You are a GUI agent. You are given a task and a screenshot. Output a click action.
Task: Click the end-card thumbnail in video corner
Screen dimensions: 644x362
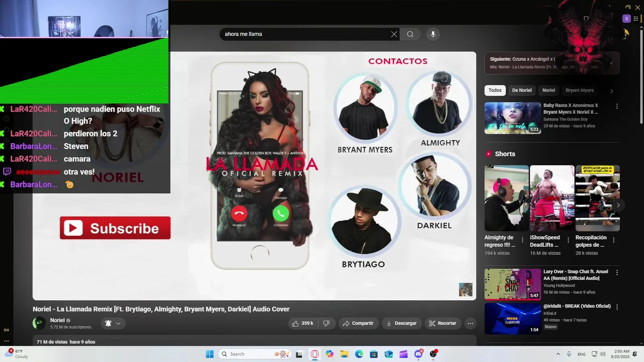465,290
